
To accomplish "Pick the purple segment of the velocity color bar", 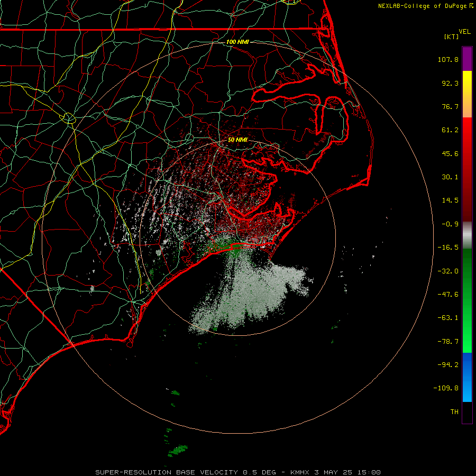I will 467,59.
